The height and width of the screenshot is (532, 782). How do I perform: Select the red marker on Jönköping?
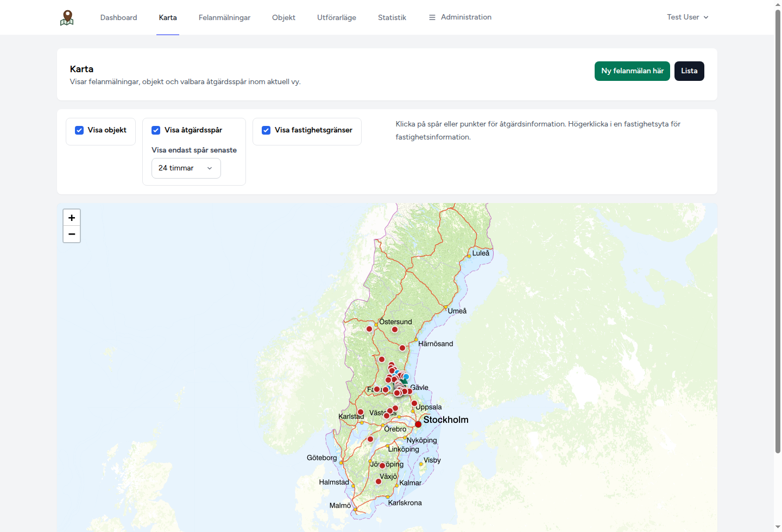click(x=382, y=466)
